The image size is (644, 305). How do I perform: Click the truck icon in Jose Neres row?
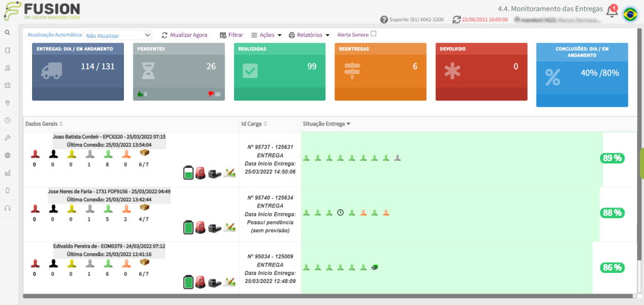click(214, 228)
